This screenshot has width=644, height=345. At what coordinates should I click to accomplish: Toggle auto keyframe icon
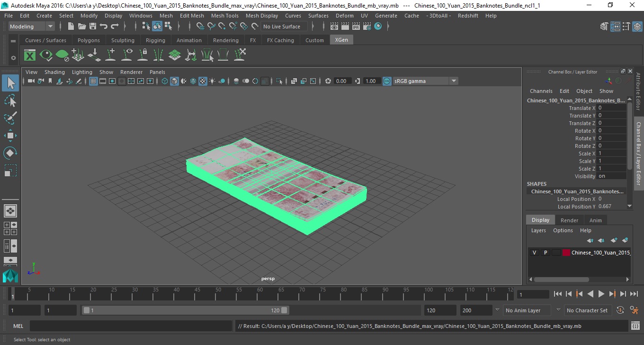click(620, 310)
